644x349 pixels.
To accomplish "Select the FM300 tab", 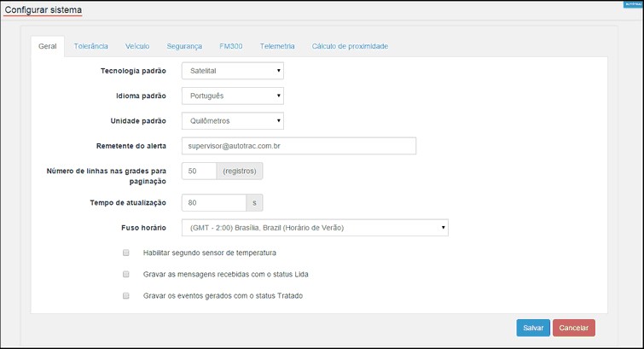I will tap(231, 46).
